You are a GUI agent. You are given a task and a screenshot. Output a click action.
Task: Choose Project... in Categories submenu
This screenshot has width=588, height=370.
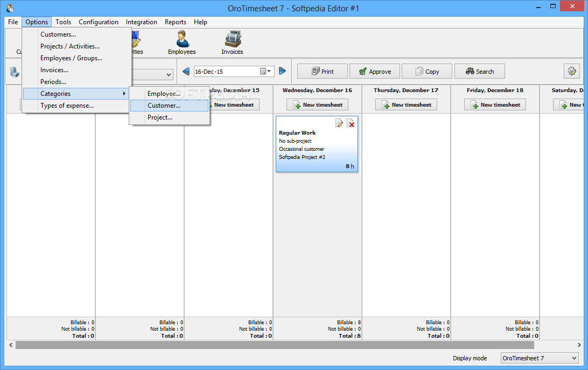point(169,117)
